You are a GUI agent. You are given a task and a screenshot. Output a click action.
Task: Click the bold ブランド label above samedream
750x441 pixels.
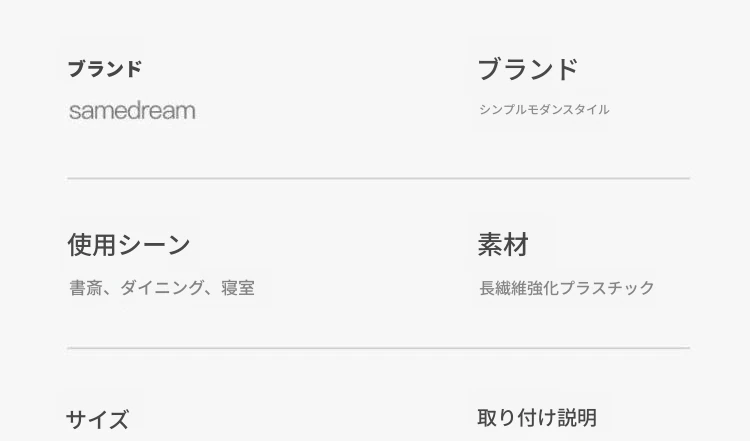[x=105, y=69]
